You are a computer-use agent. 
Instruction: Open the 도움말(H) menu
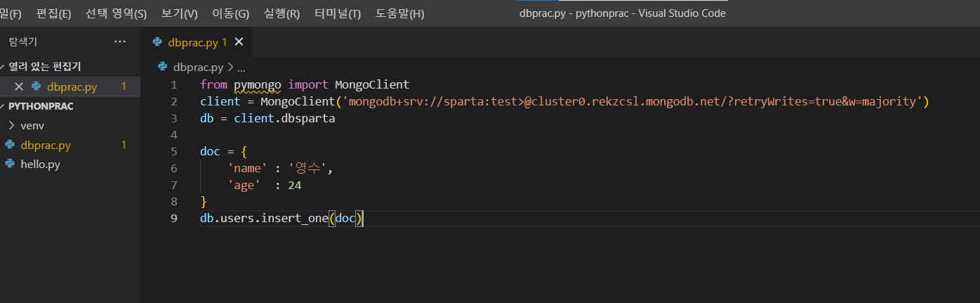click(x=399, y=13)
